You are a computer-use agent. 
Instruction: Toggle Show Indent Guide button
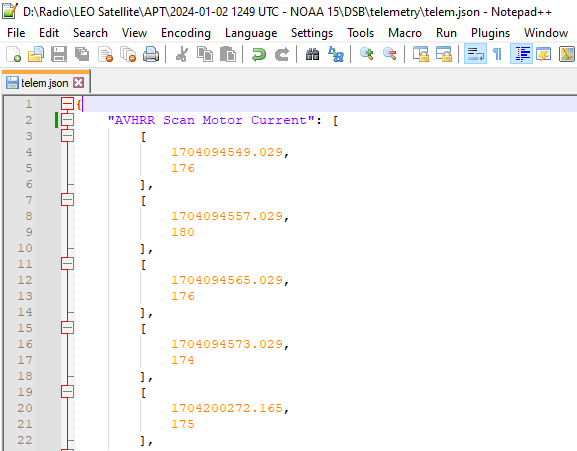(x=521, y=54)
